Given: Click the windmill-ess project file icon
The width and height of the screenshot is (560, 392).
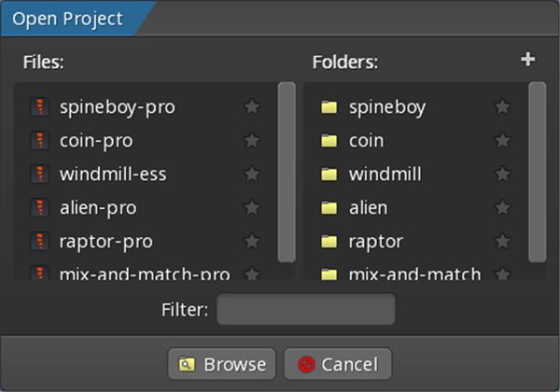Looking at the screenshot, I should pyautogui.click(x=38, y=175).
